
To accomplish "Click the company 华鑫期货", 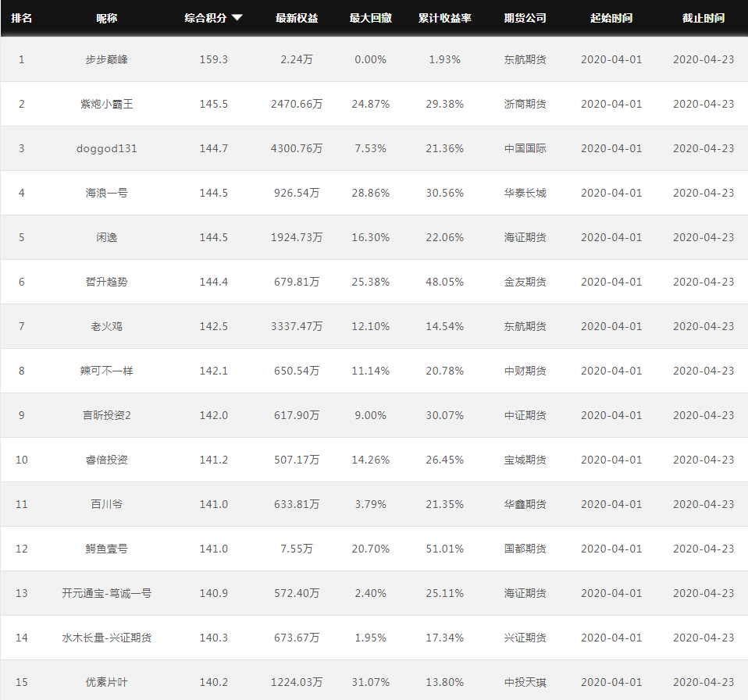I will click(525, 504).
